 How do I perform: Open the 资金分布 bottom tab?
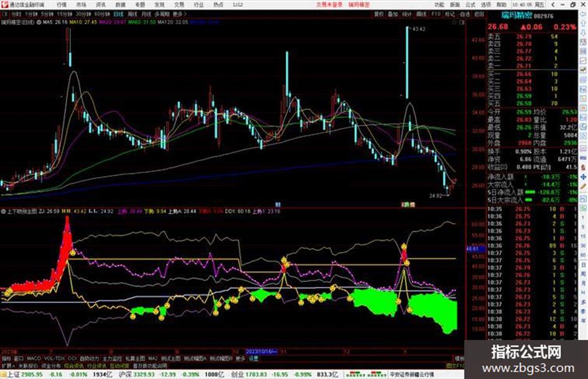click(51, 365)
